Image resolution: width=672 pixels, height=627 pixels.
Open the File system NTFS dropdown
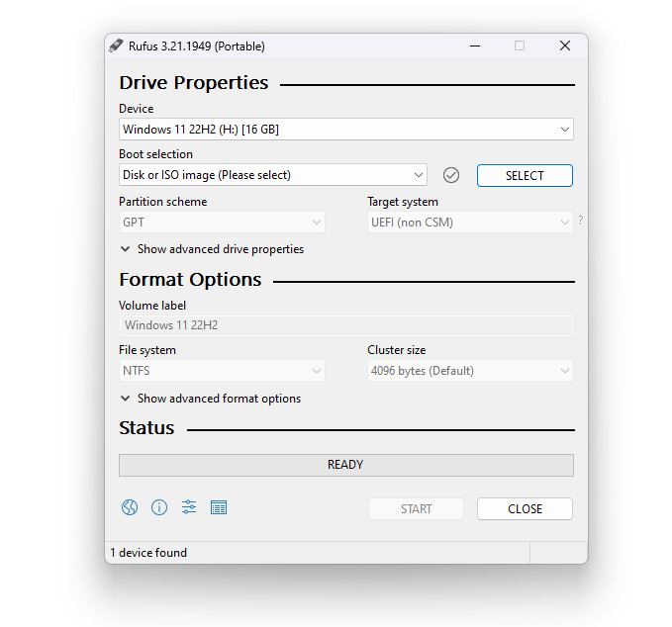(222, 371)
